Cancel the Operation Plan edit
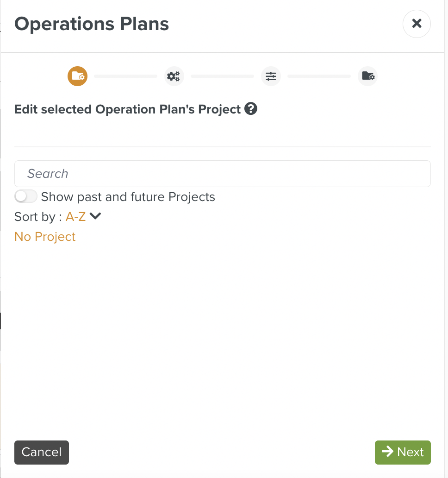This screenshot has width=448, height=478. pyautogui.click(x=41, y=452)
